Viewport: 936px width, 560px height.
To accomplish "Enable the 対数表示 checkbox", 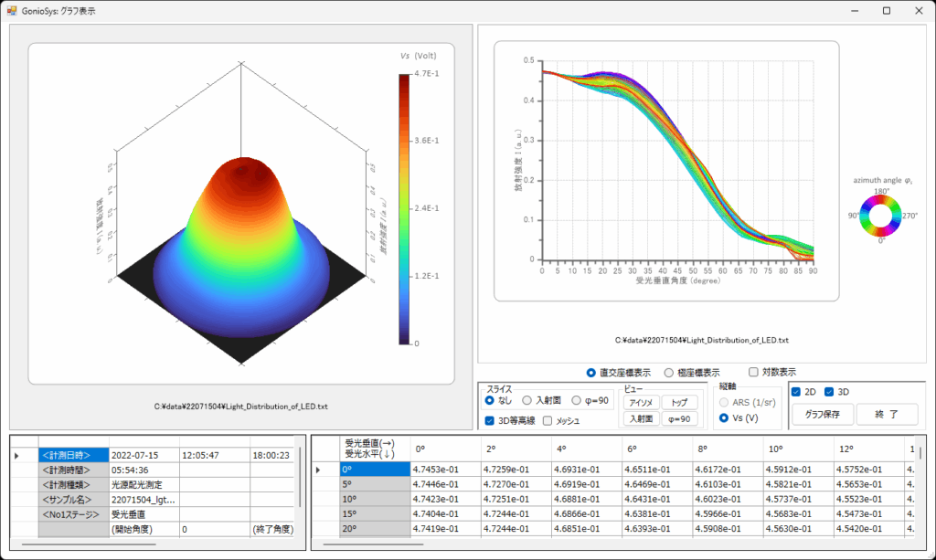I will [753, 373].
